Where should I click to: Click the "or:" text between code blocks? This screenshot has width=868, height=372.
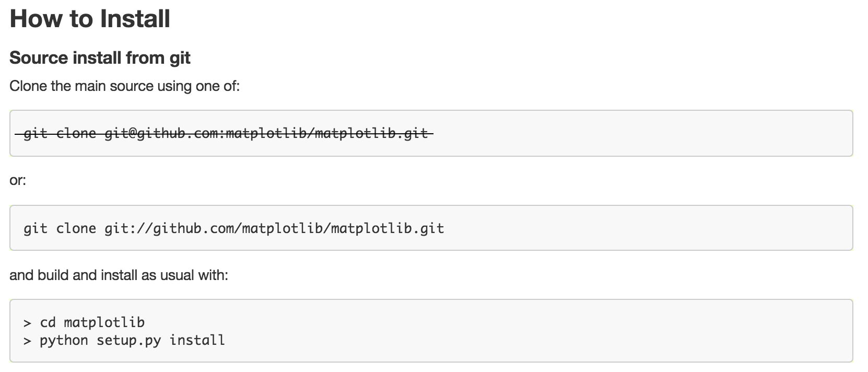coord(18,180)
